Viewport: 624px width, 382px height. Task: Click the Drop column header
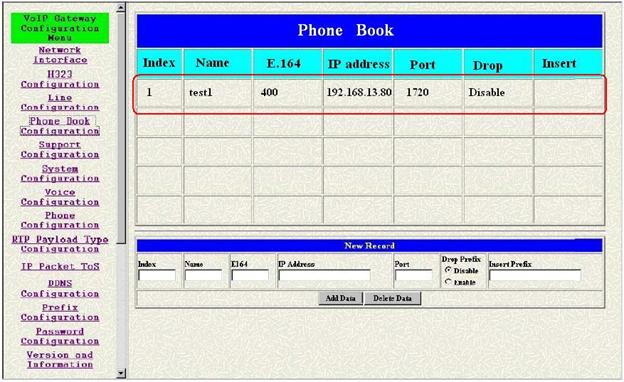498,62
